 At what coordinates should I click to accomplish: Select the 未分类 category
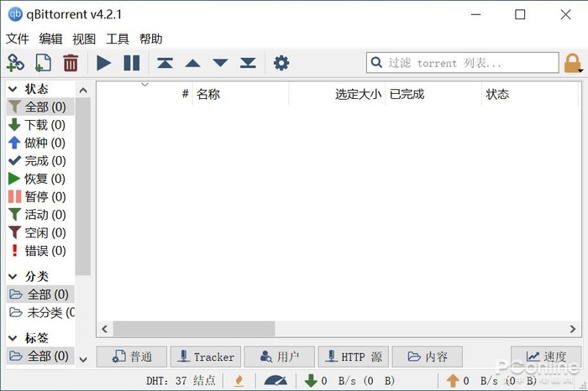(x=40, y=312)
